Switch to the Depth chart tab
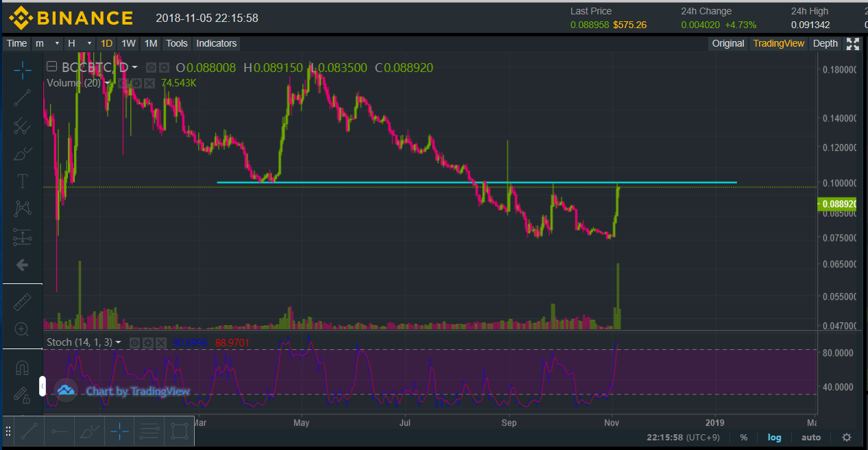Viewport: 868px width, 450px height. pyautogui.click(x=825, y=43)
